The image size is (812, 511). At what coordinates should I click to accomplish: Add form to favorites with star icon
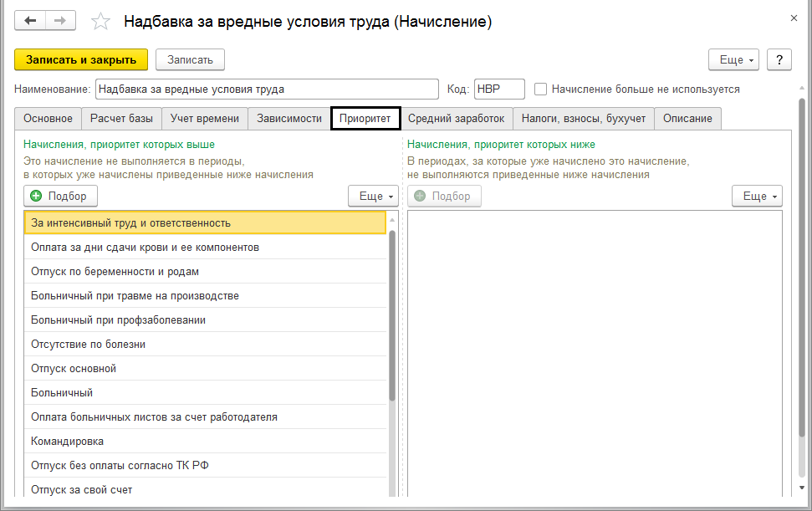tap(100, 22)
